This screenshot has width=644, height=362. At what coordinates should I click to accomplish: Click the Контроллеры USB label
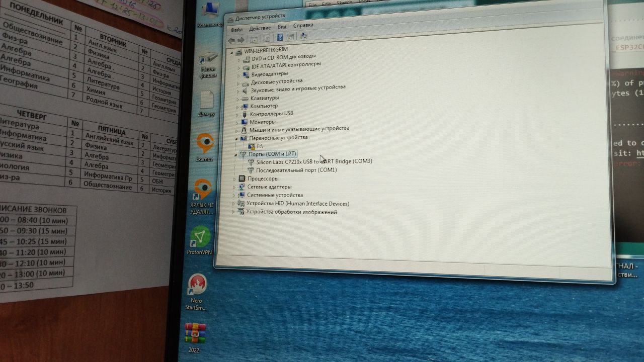click(x=271, y=114)
